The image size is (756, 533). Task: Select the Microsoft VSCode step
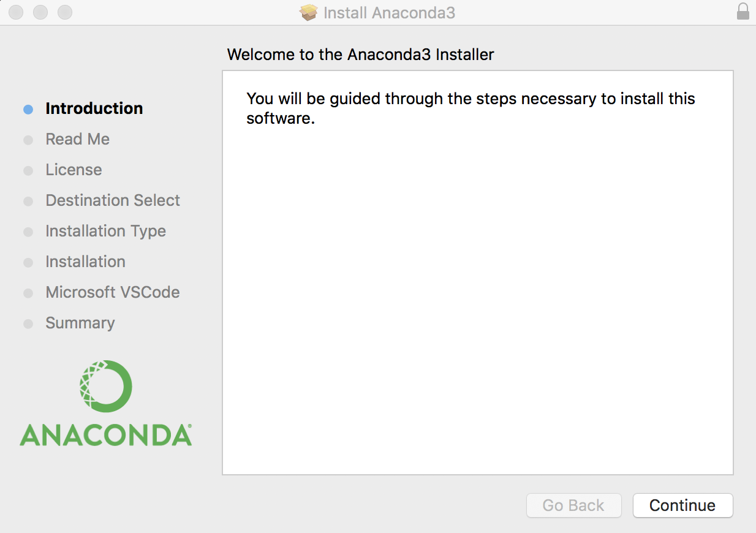112,292
